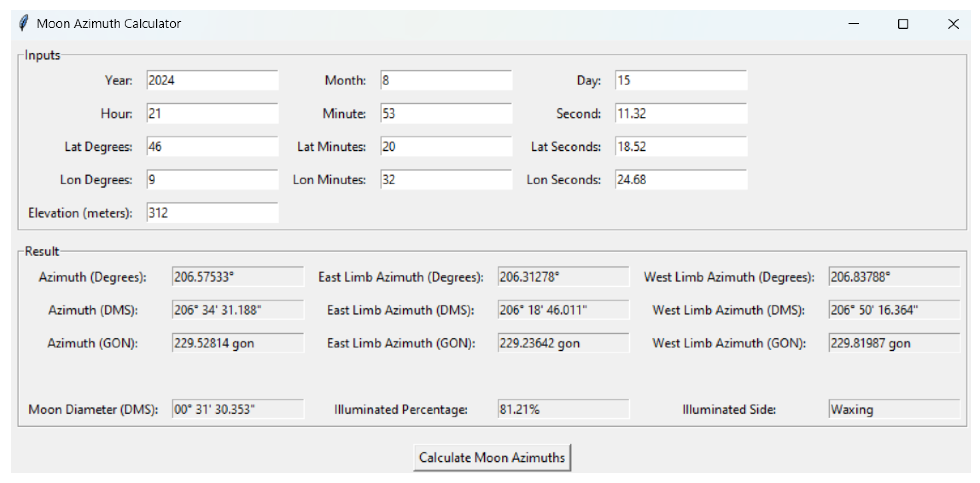Click into the Lat Minutes field
The height and width of the screenshot is (483, 980).
click(x=446, y=147)
